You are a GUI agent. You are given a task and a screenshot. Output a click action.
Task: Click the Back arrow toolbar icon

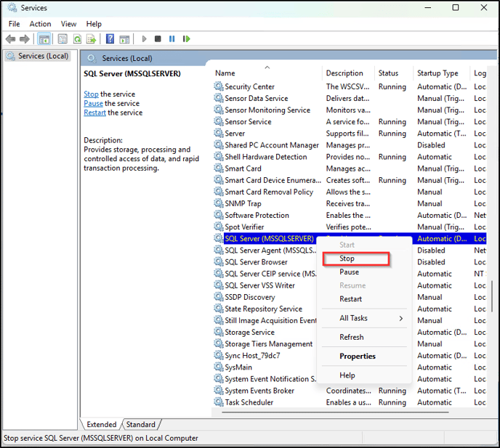10,39
